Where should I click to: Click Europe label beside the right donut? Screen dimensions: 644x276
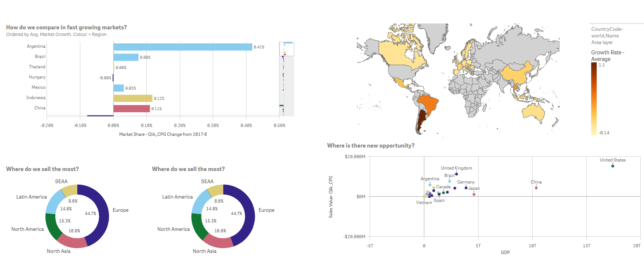(267, 210)
